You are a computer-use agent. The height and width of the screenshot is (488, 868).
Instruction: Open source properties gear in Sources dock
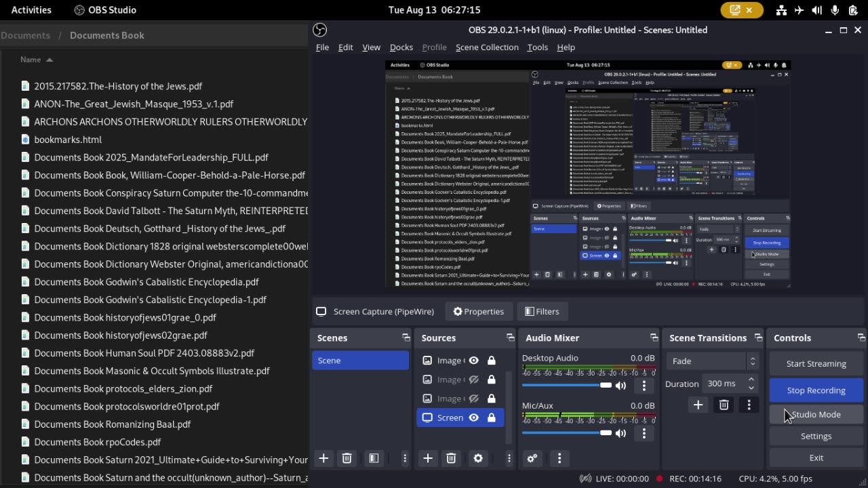[478, 458]
